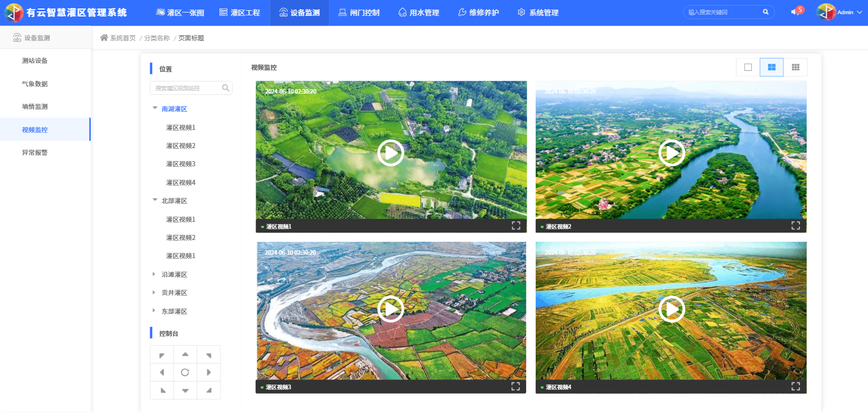
Task: Play the 灌区视频2 video
Action: click(x=671, y=153)
